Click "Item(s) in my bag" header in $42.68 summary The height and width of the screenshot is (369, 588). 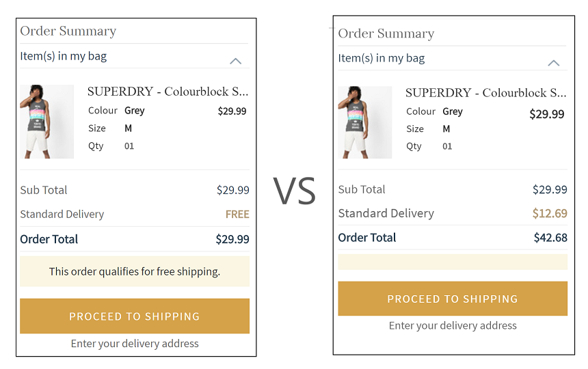pyautogui.click(x=382, y=58)
